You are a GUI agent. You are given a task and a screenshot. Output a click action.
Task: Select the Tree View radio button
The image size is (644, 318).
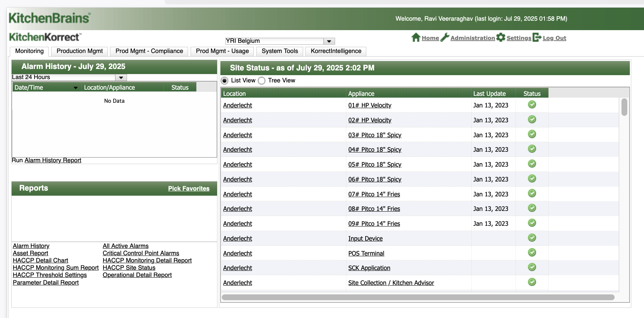(x=262, y=81)
